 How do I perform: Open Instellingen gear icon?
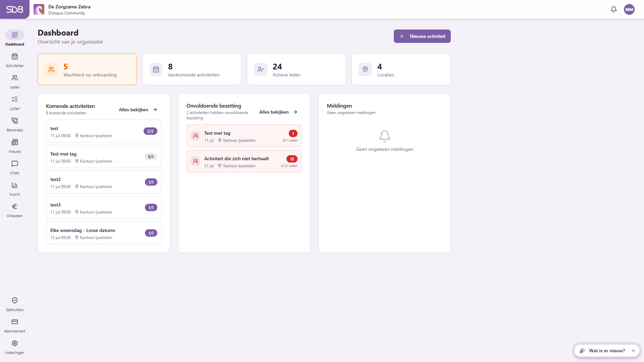(x=15, y=343)
